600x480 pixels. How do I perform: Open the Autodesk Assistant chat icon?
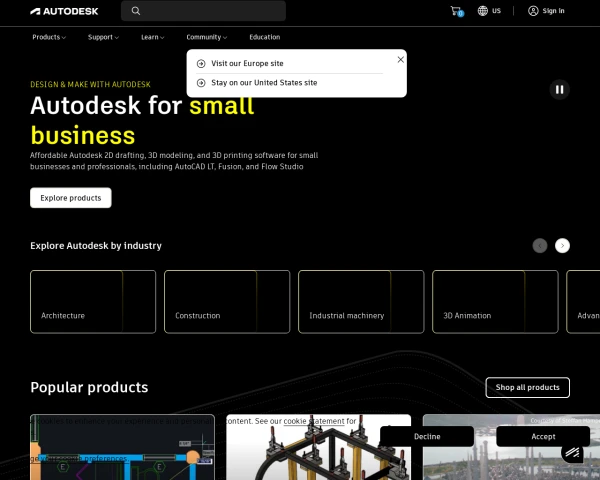coord(572,453)
